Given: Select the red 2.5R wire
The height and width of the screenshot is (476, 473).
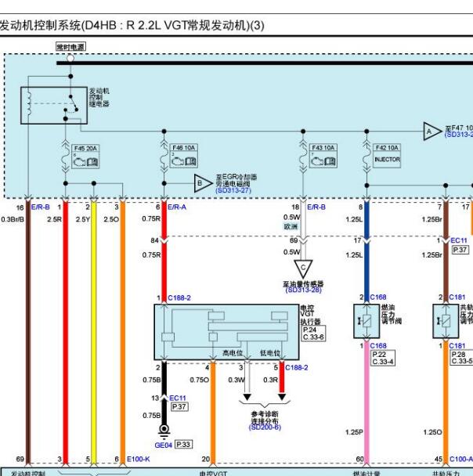Looking at the screenshot, I should (65, 333).
